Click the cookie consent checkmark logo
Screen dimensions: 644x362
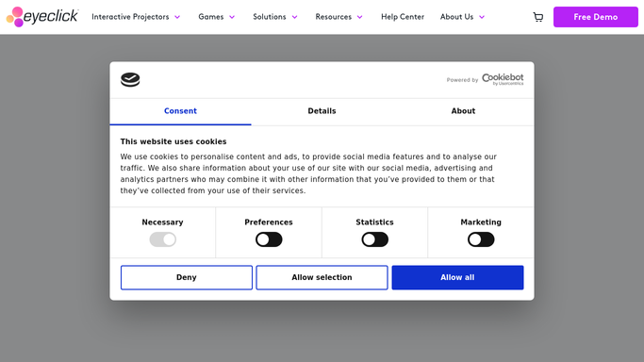point(130,79)
